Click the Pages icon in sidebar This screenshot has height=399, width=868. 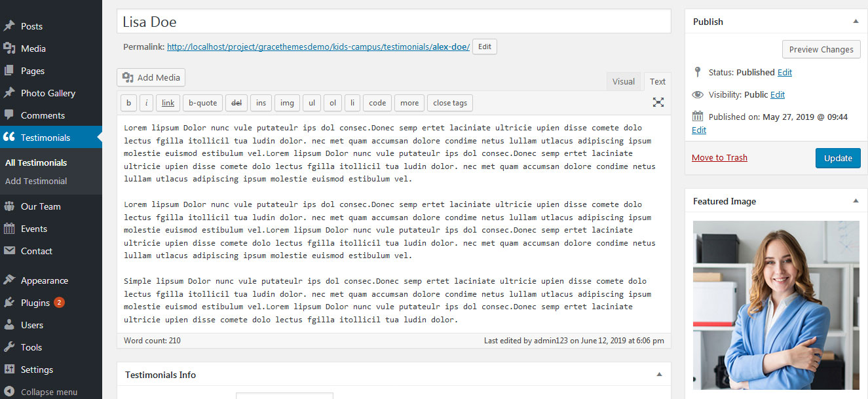click(x=9, y=71)
